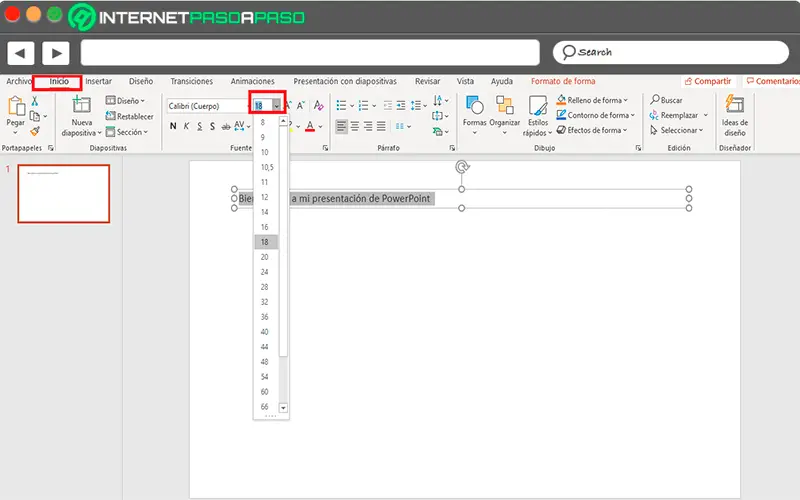This screenshot has height=500, width=800.
Task: Click the Cut scissors icon
Action: [35, 101]
